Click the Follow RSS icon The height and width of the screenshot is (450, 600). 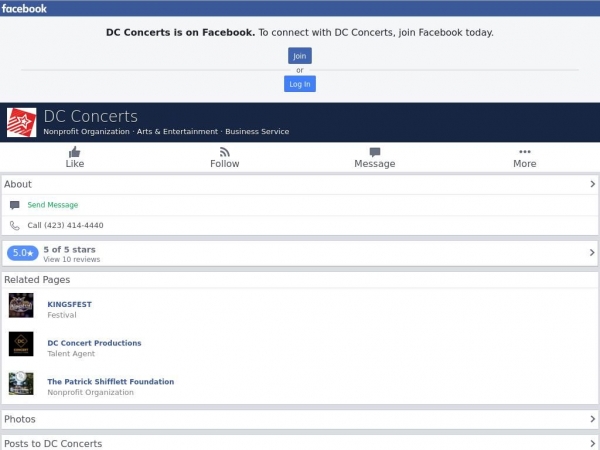(225, 152)
